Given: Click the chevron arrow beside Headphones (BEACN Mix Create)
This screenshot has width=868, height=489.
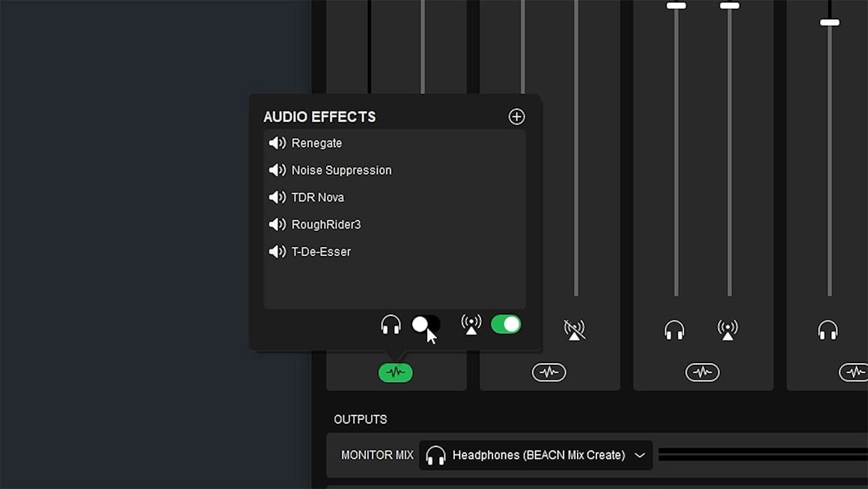Looking at the screenshot, I should pos(640,455).
